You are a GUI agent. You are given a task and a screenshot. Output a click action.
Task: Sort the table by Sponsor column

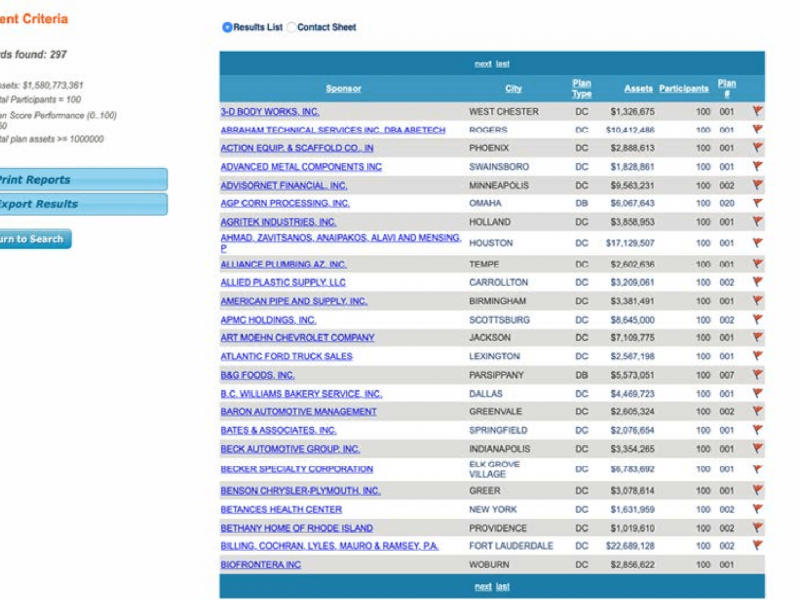pyautogui.click(x=343, y=89)
